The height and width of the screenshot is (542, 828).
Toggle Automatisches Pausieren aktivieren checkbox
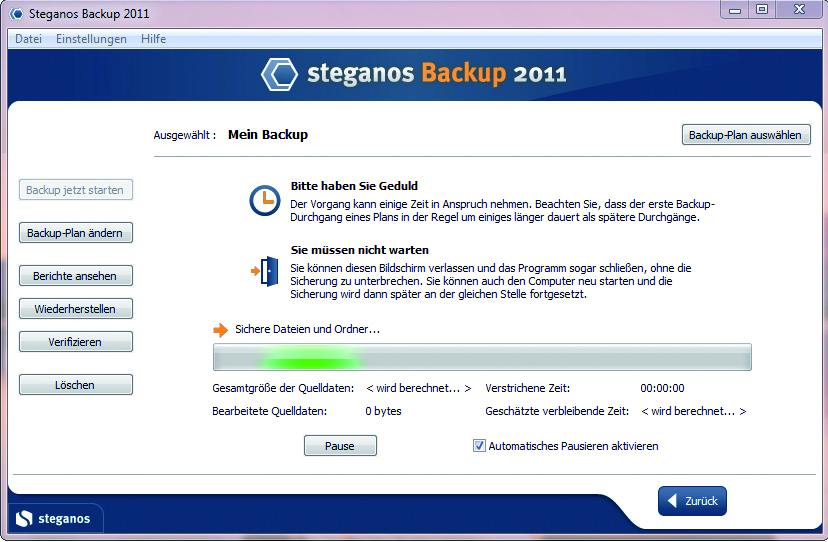[x=479, y=446]
